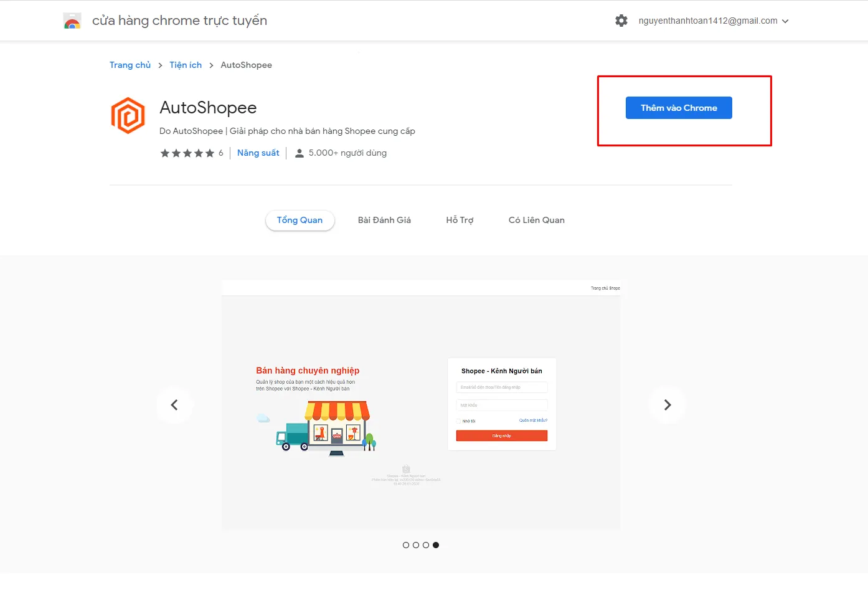Screen dimensions: 868x598
Task: Click the AutoShopee extension logo
Action: (128, 115)
